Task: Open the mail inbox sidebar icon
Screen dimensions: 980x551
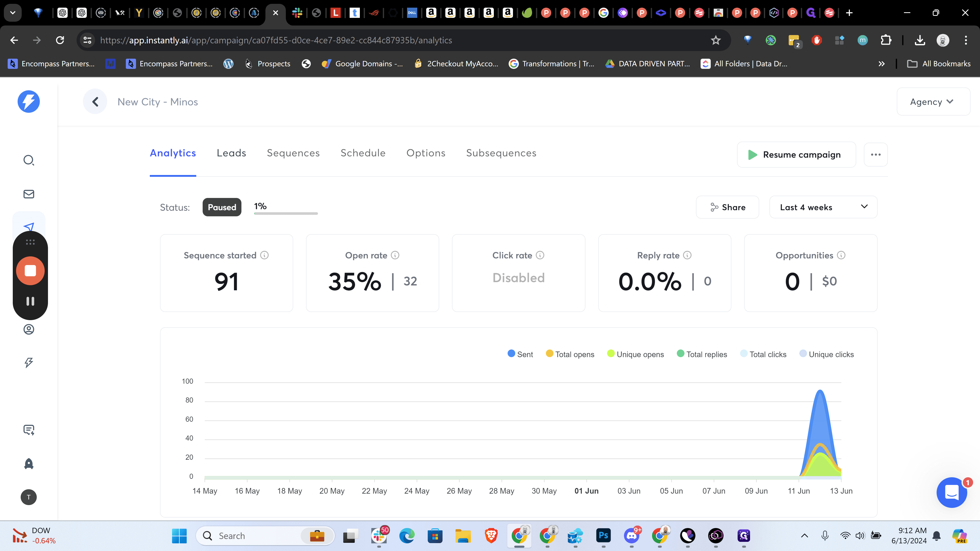Action: 29,194
